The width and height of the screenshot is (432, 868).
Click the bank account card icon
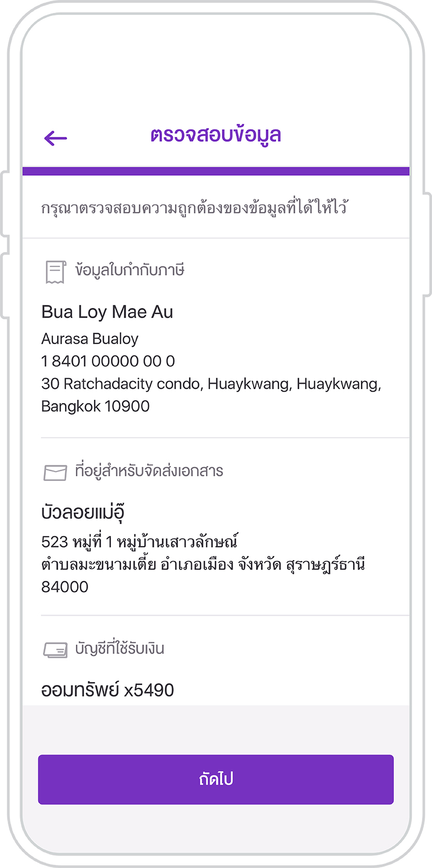(55, 649)
